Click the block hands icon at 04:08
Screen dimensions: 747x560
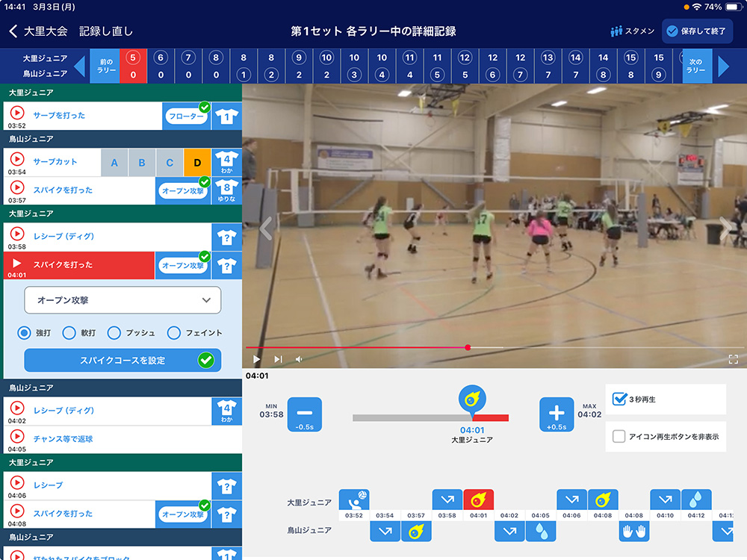coord(633,531)
